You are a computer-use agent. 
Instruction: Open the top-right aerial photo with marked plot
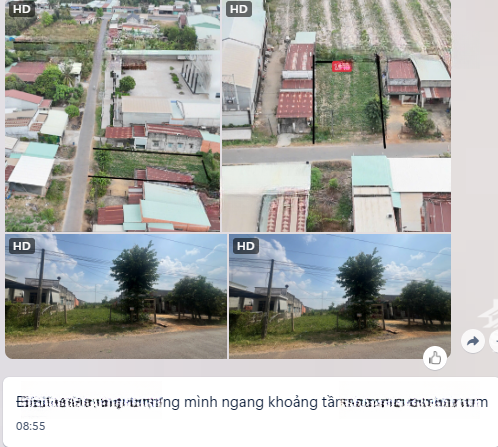coord(336,116)
